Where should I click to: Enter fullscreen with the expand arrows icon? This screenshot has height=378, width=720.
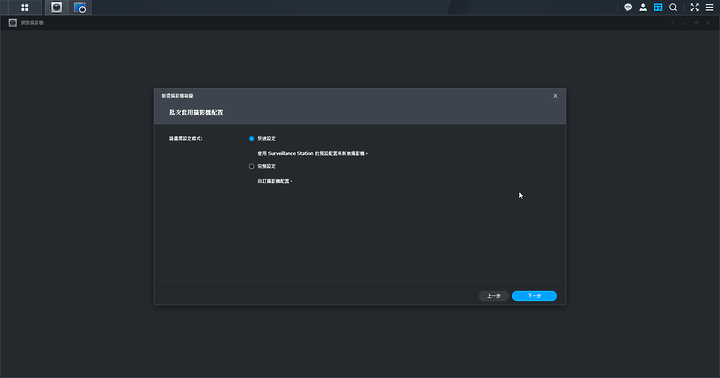click(x=694, y=7)
